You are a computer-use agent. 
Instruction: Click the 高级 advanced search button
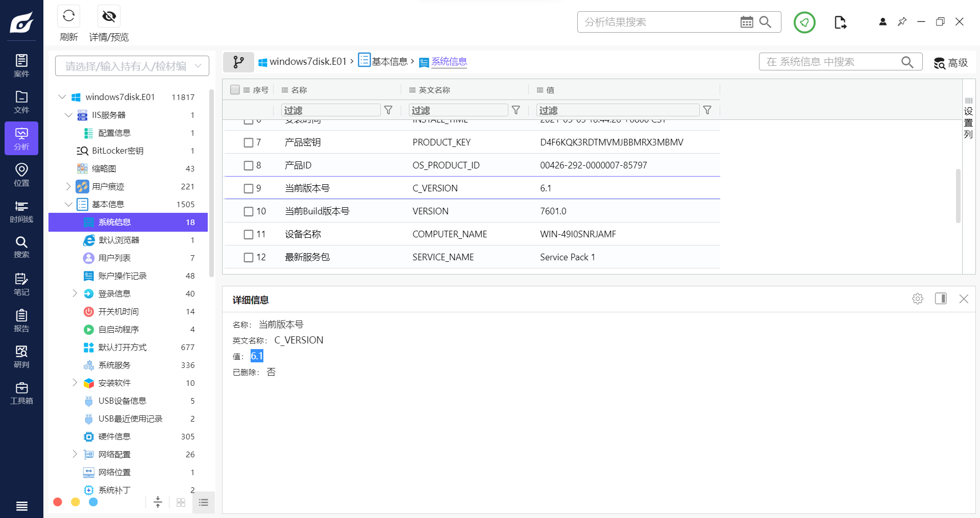(951, 62)
